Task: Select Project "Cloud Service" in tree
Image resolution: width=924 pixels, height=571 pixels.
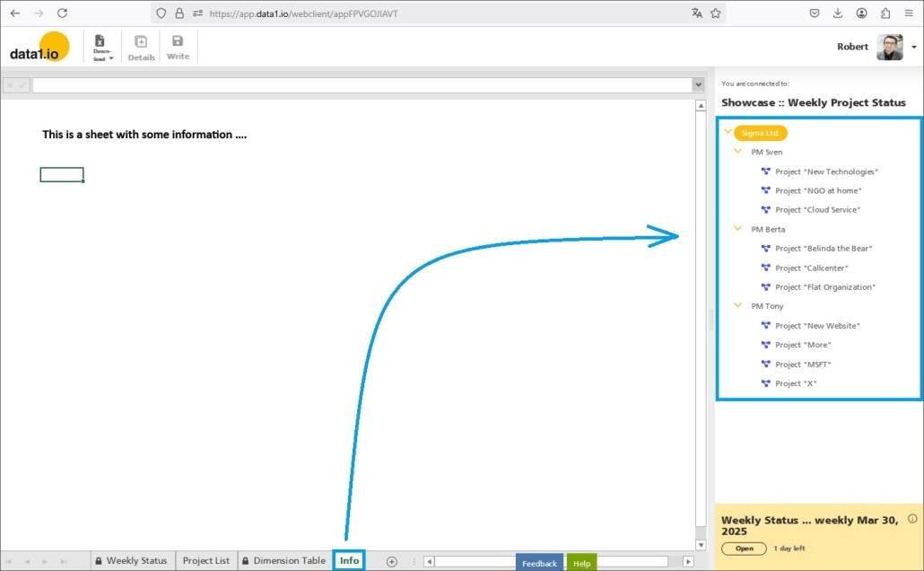Action: point(817,210)
